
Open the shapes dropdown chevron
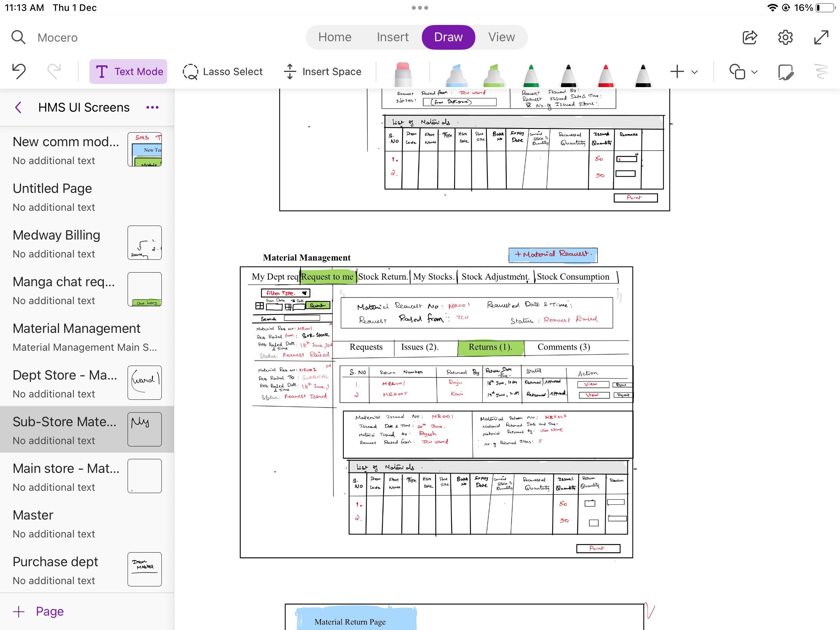[754, 72]
